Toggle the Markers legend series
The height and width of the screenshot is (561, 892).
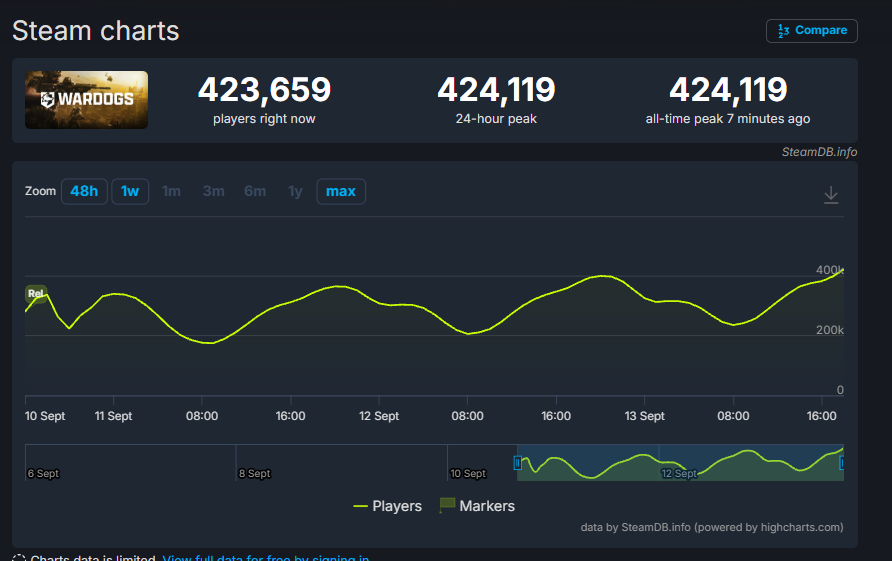477,506
